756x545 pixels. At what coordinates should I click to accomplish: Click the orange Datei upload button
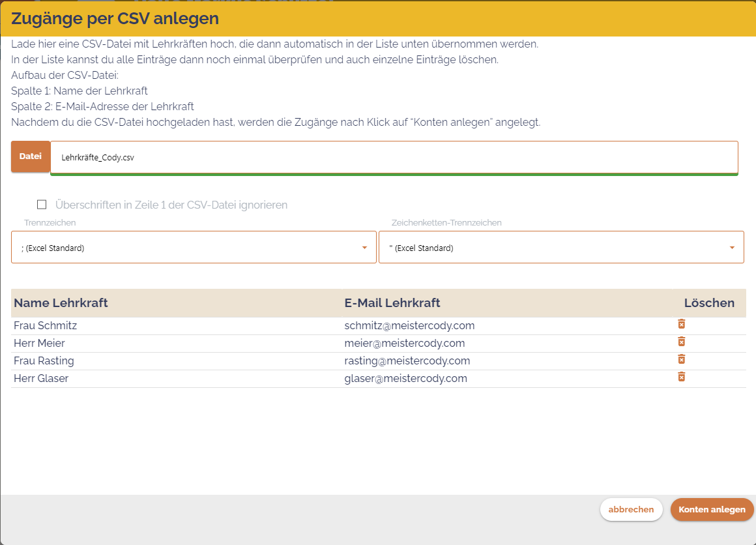30,157
